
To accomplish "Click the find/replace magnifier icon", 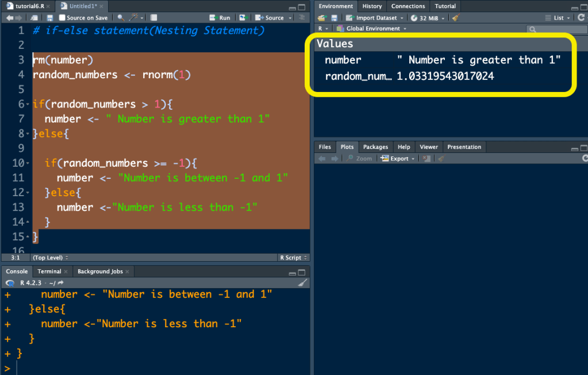I will pos(121,18).
